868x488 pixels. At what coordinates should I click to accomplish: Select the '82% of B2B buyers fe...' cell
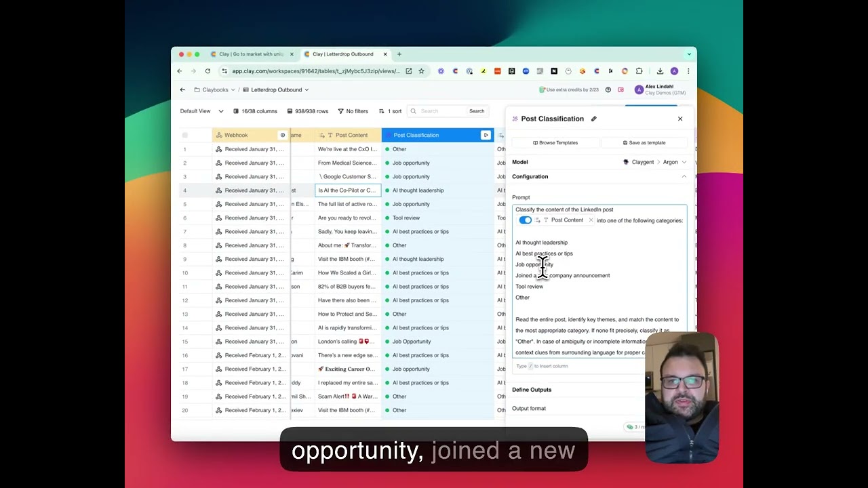coord(348,287)
